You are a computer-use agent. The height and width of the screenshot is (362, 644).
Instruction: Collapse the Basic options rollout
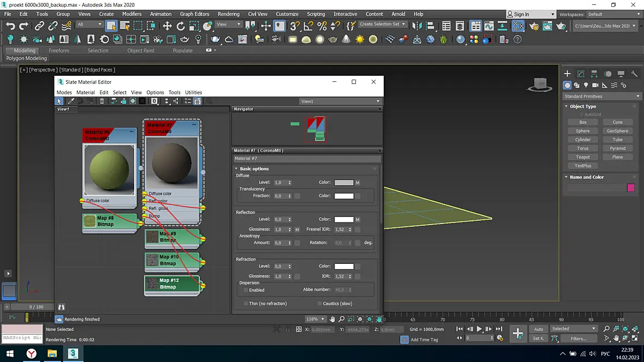click(x=236, y=168)
